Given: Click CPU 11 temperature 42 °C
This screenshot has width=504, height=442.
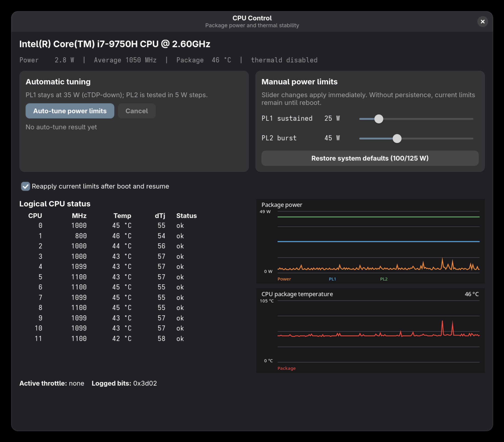Looking at the screenshot, I should (x=122, y=338).
